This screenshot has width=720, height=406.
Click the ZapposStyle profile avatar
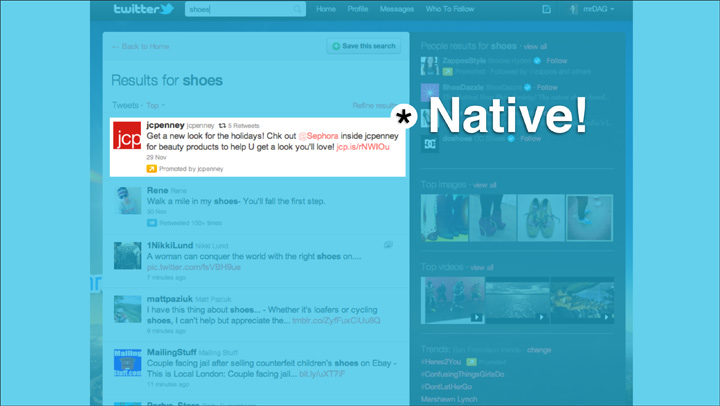430,66
